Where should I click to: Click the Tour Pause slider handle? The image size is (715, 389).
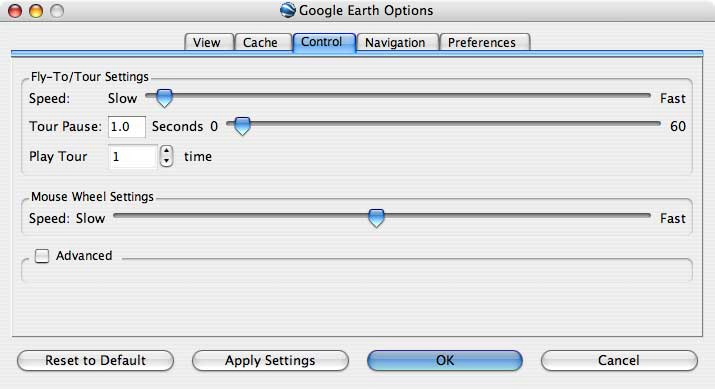click(242, 125)
